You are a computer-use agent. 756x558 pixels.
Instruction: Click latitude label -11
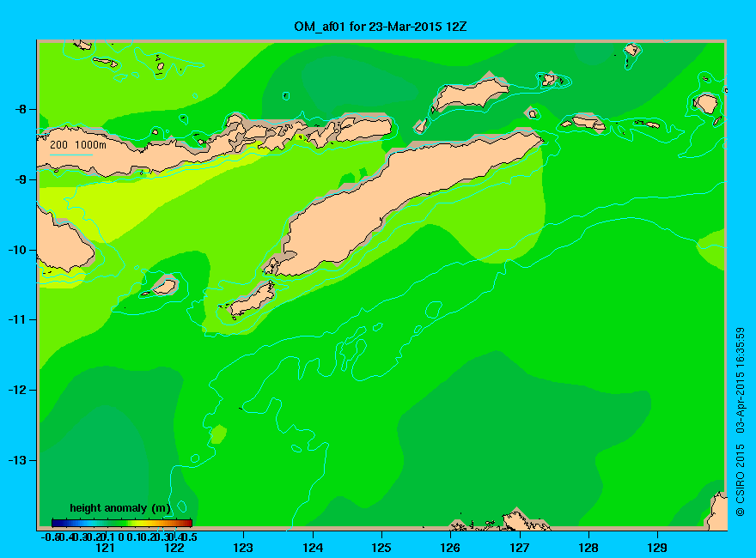pyautogui.click(x=17, y=319)
